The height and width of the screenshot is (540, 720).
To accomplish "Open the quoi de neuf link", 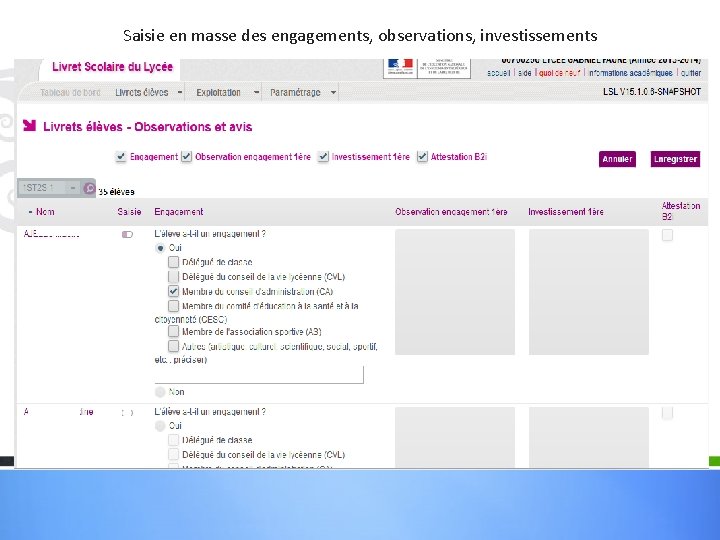I will click(560, 73).
